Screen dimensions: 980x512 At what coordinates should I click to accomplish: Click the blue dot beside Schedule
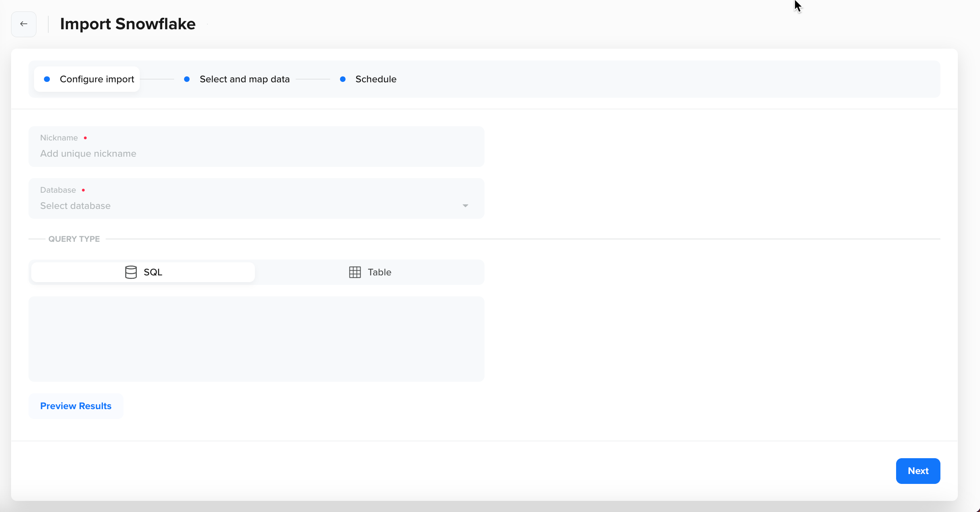click(343, 79)
